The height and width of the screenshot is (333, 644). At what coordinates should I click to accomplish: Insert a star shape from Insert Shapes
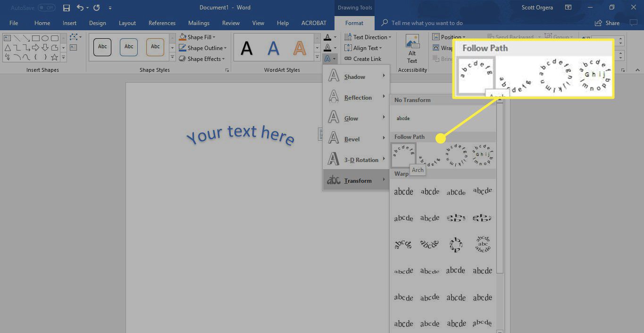tap(54, 58)
